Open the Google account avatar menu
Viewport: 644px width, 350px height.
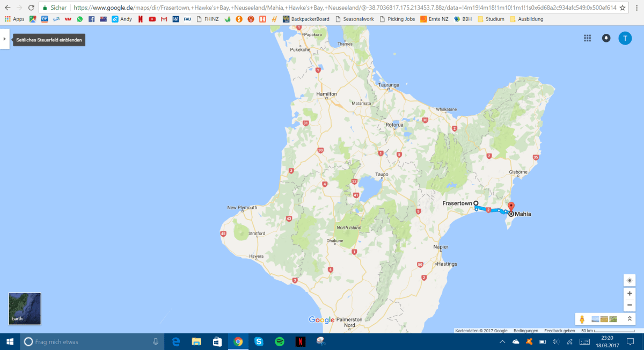click(625, 38)
